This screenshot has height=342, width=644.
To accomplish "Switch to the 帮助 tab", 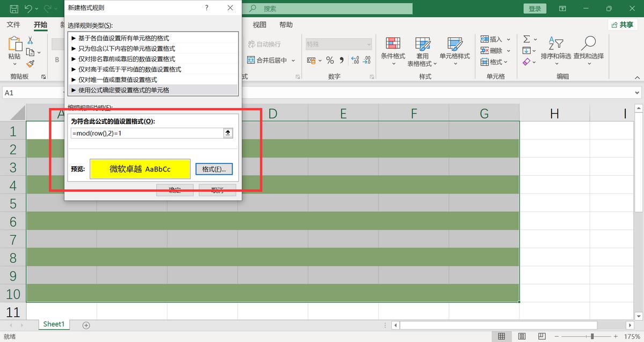I will tap(286, 25).
